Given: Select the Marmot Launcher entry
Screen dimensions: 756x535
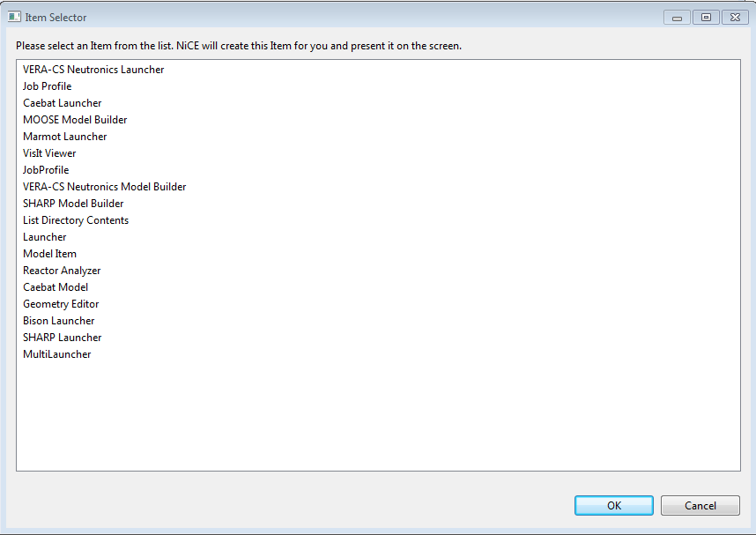Looking at the screenshot, I should click(x=65, y=137).
